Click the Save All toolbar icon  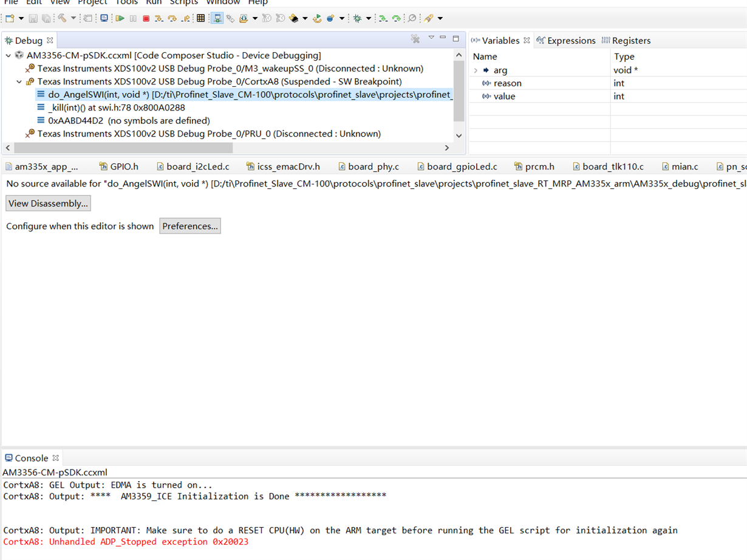46,18
